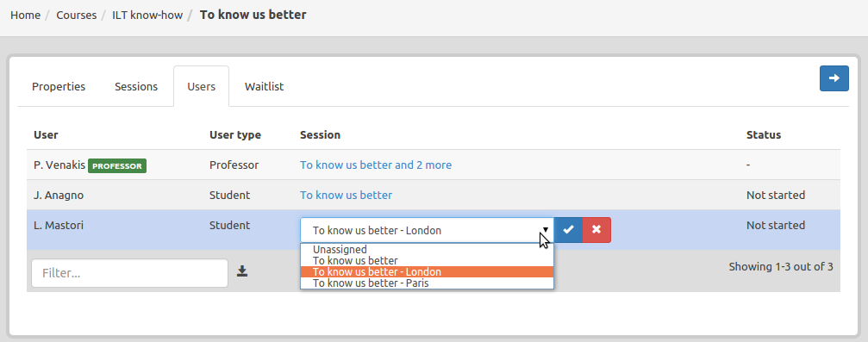Go to Home in the breadcrumb
The height and width of the screenshot is (342, 868).
tap(26, 15)
